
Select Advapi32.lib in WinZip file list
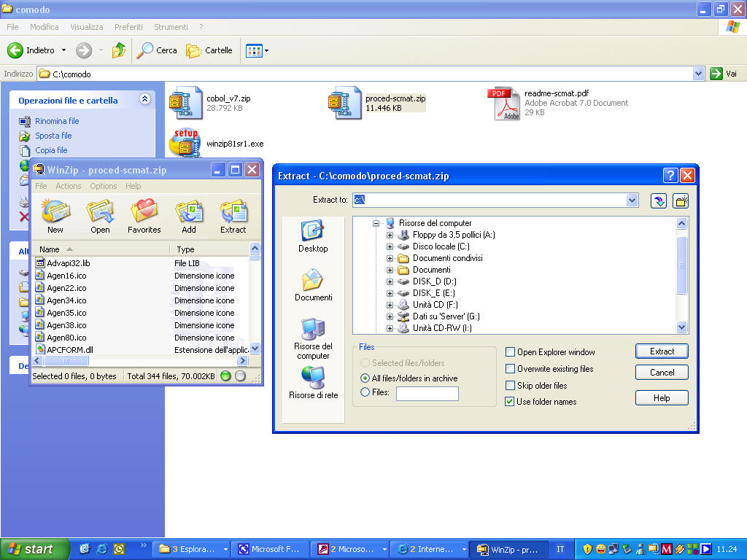tap(68, 262)
